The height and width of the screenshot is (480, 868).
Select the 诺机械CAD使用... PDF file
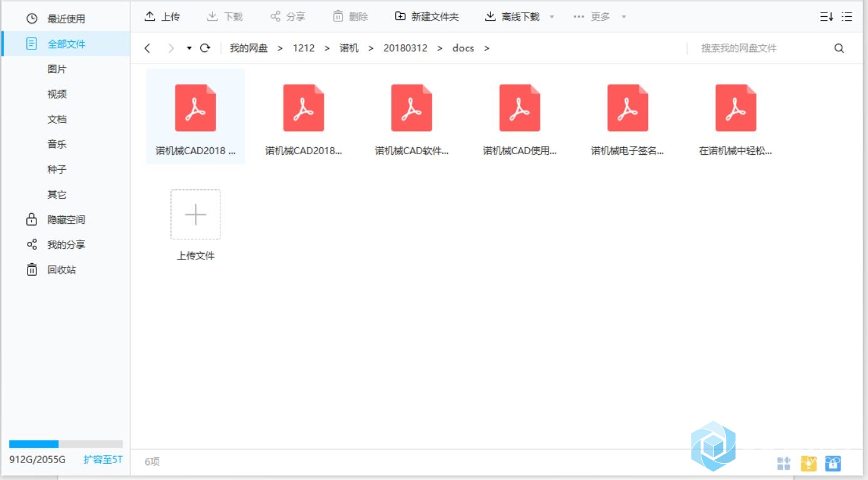tap(520, 117)
